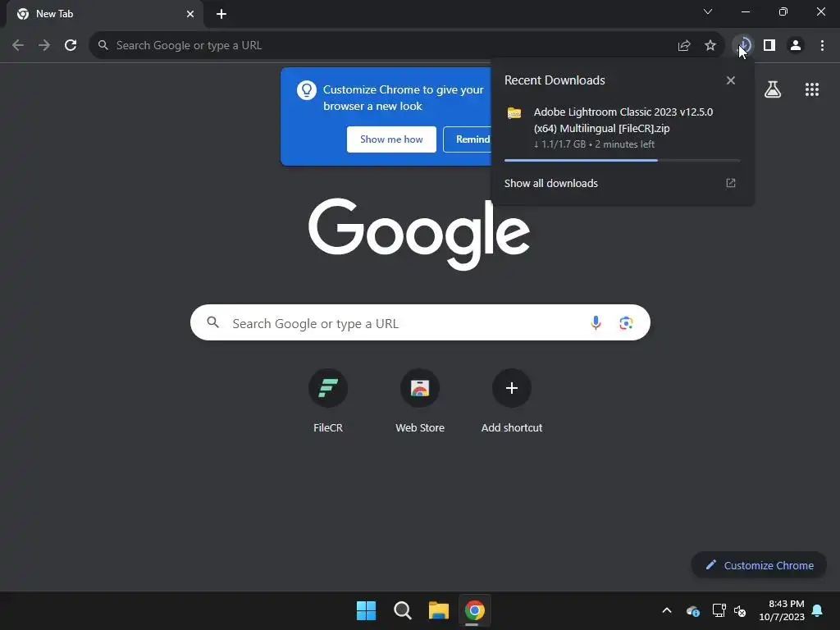This screenshot has height=630, width=840.
Task: Close the New Tab tab
Action: [x=190, y=14]
